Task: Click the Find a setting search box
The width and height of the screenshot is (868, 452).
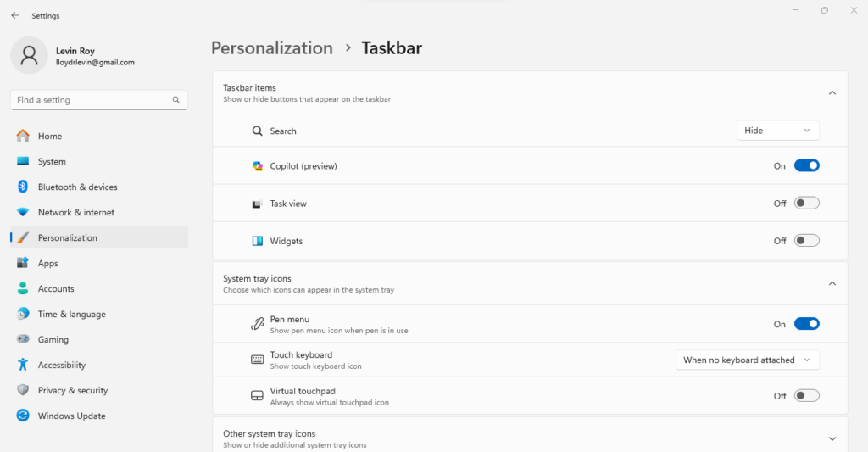Action: click(93, 100)
